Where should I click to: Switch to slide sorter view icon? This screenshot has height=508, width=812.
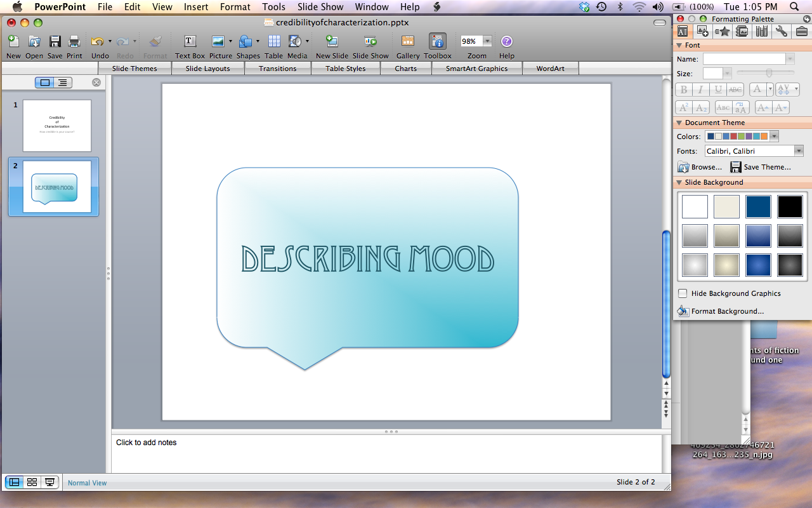[32, 483]
